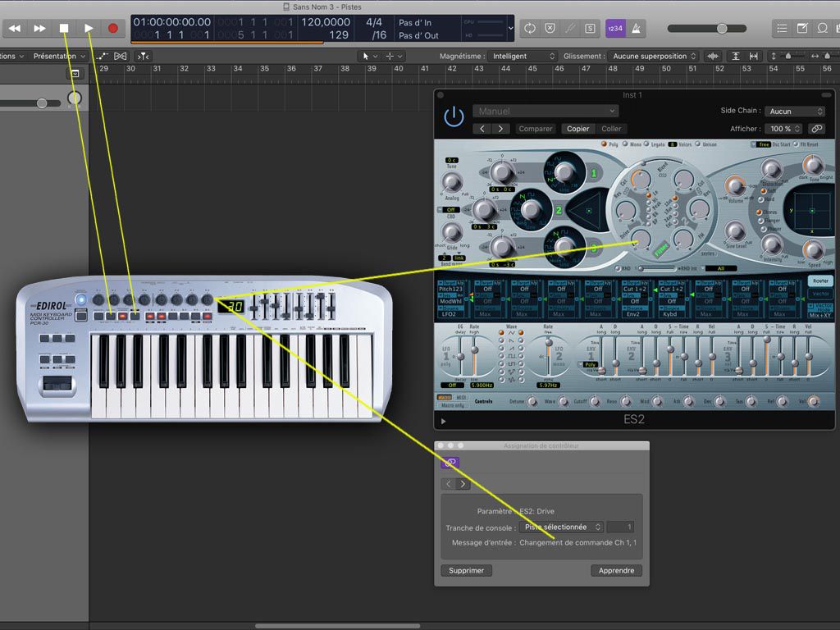Select Hard distortion type in ES2
Screen dimensions: 840x630
(760, 199)
